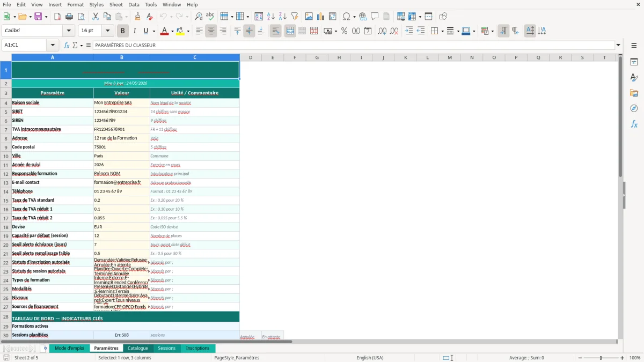Toggle Wrap Text

(275, 31)
